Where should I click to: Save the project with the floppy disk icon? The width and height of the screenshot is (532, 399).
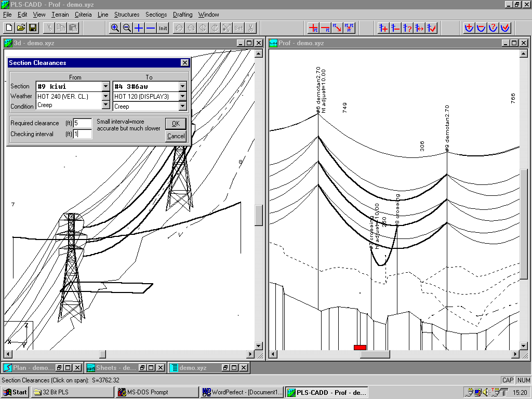point(33,28)
